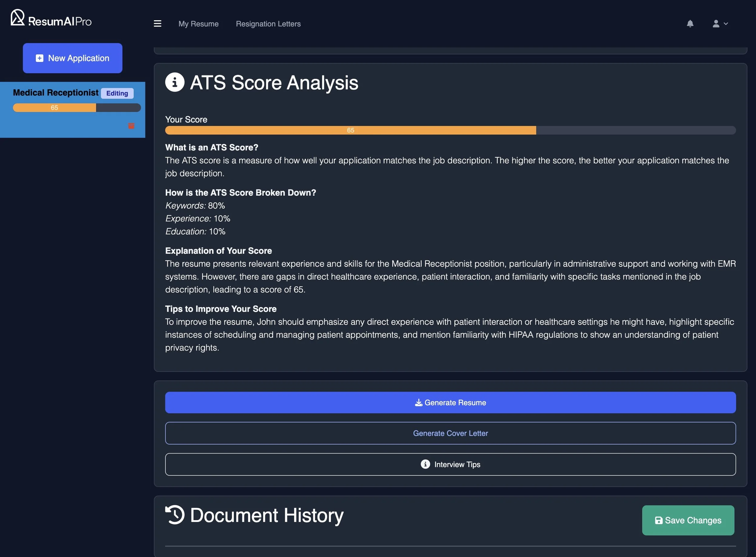Start a New Application
The image size is (756, 557).
(x=72, y=58)
